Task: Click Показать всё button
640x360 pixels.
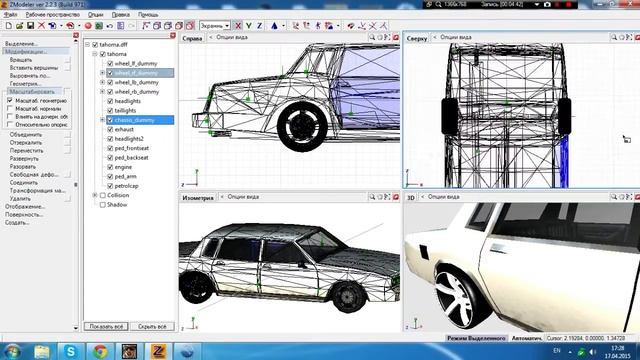Action: coord(106,327)
